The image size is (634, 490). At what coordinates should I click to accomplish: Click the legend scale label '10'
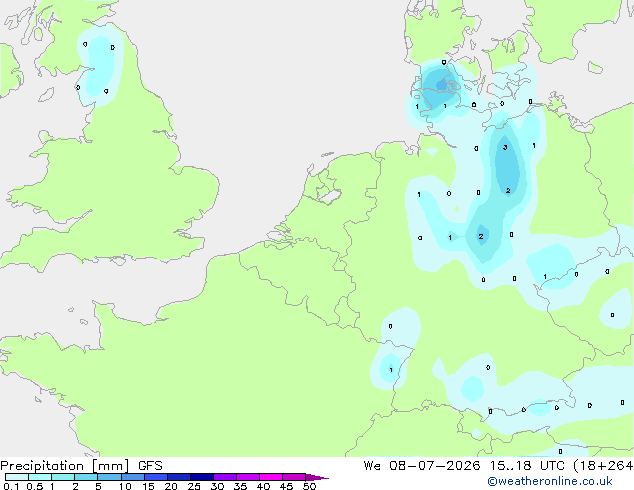click(125, 486)
